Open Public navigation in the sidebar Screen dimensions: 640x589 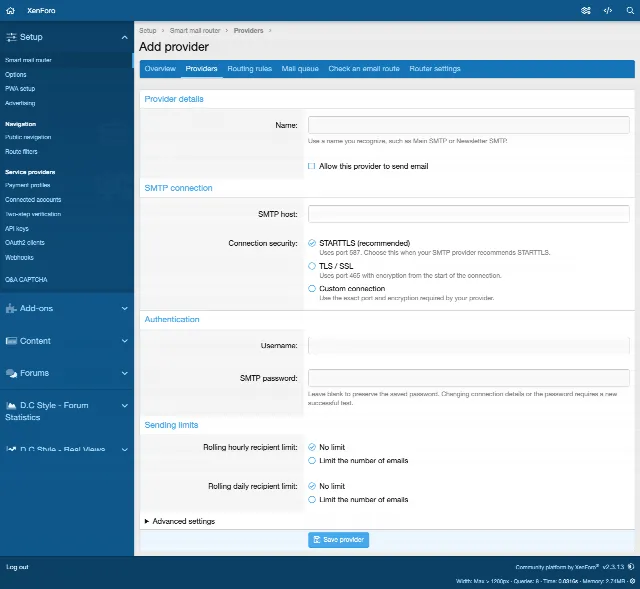coord(28,137)
